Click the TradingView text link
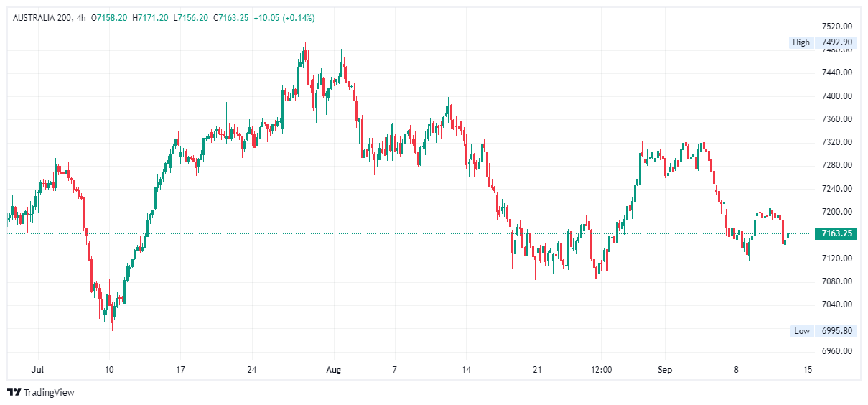The image size is (868, 405). [49, 393]
